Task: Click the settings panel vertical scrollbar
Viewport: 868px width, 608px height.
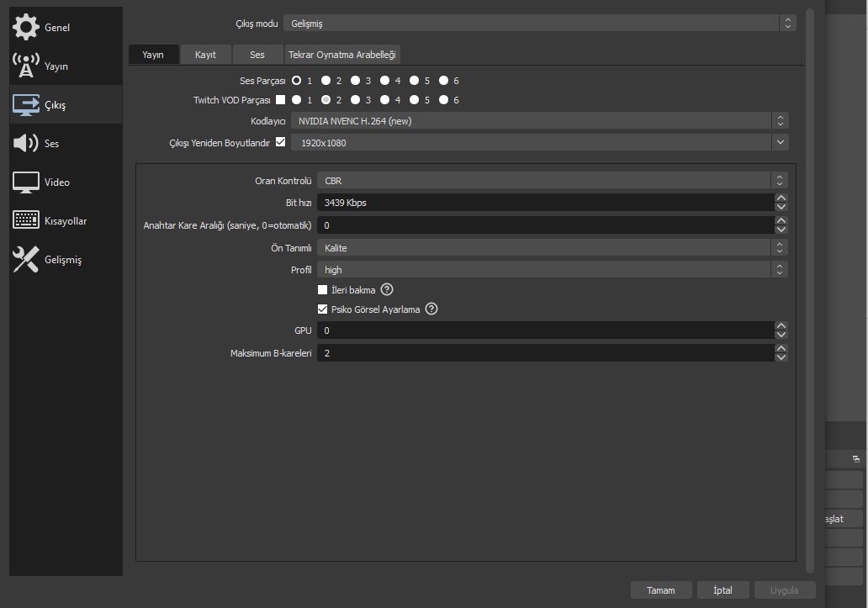Action: pos(810,290)
